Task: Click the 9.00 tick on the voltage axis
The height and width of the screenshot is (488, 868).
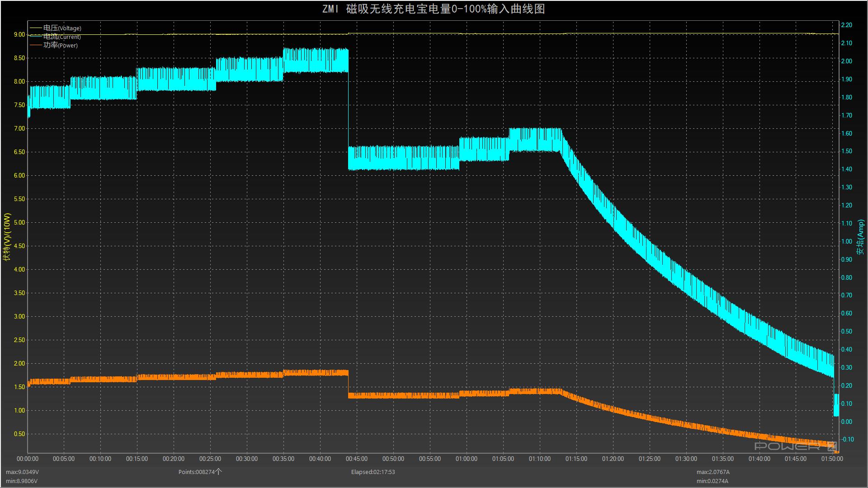Action: click(19, 35)
